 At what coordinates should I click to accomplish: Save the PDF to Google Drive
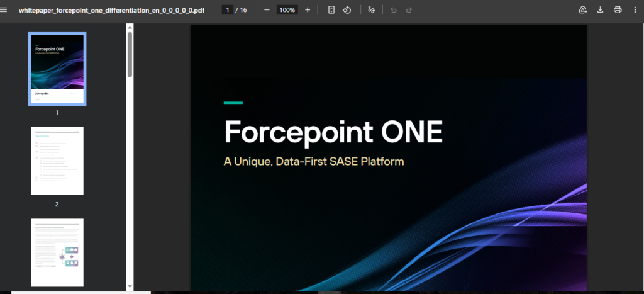(x=582, y=10)
